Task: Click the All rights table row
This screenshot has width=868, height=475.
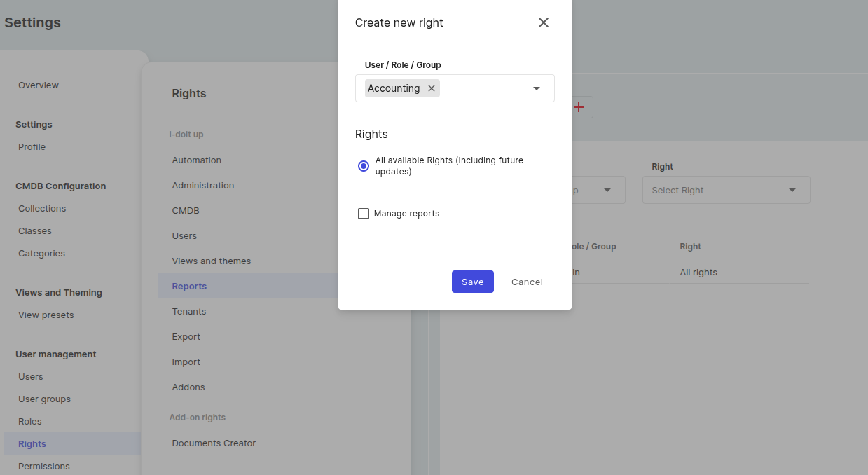Action: 698,273
